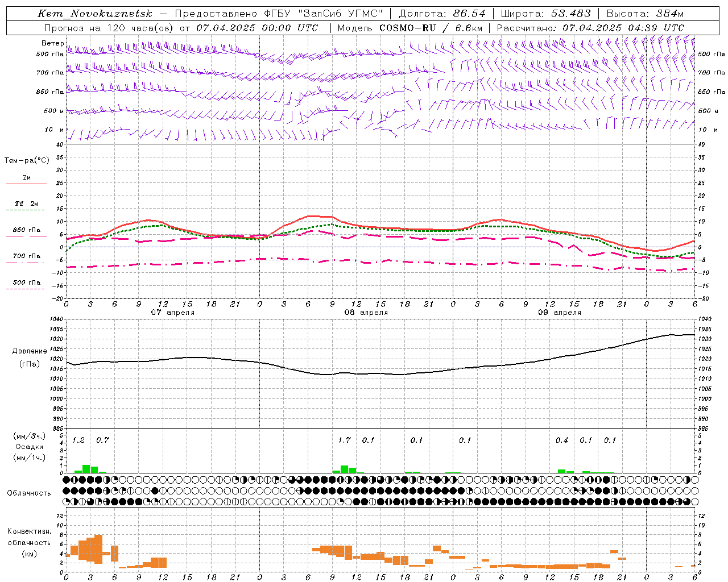The width and height of the screenshot is (728, 582).
Task: Click the elevation value Высота: 384м
Action: (x=645, y=14)
